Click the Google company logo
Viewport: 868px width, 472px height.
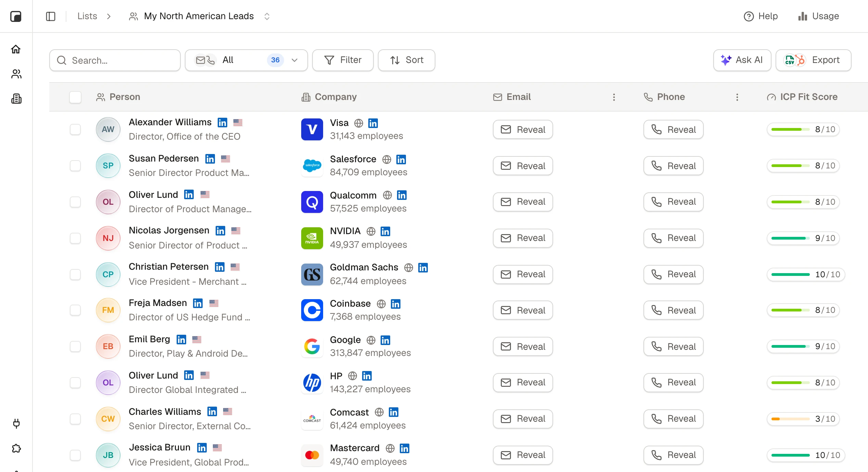click(x=312, y=346)
